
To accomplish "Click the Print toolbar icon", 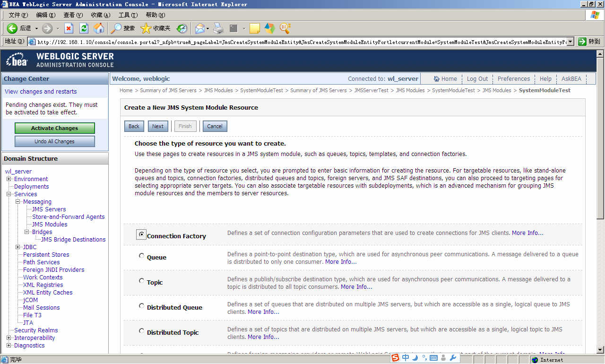I will pyautogui.click(x=218, y=28).
